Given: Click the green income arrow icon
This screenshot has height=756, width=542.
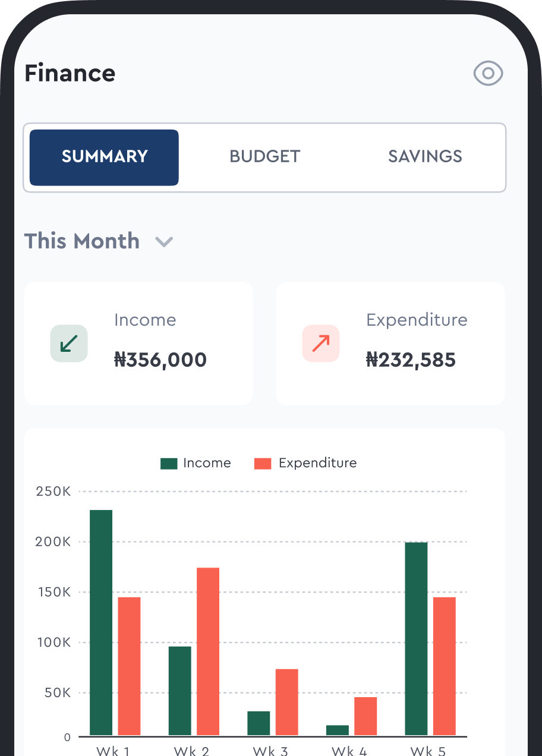Looking at the screenshot, I should (x=69, y=344).
